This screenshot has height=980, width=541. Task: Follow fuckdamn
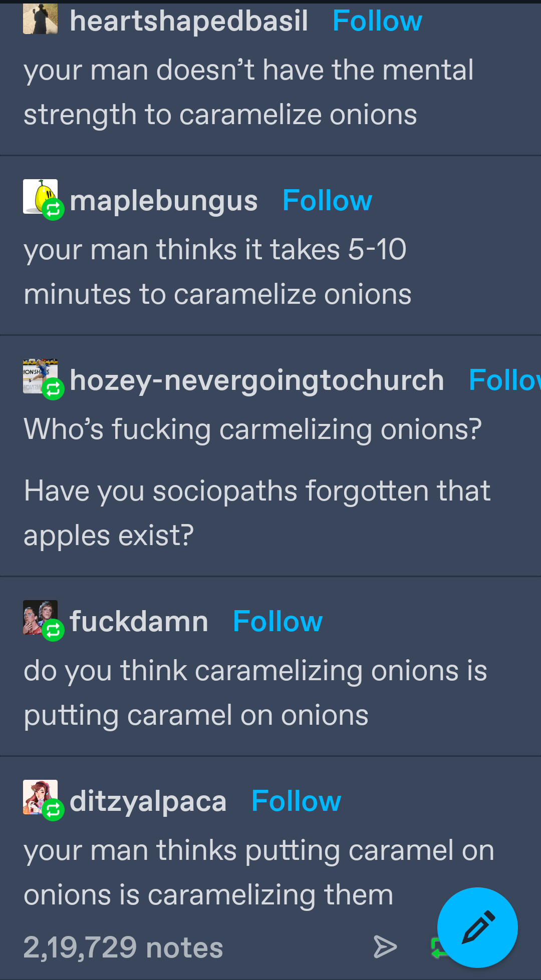[278, 622]
